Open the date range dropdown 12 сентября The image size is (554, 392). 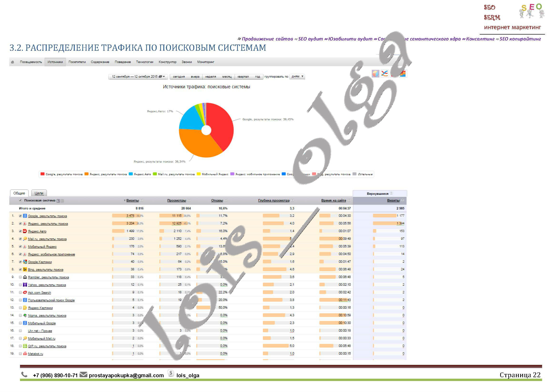(x=138, y=76)
